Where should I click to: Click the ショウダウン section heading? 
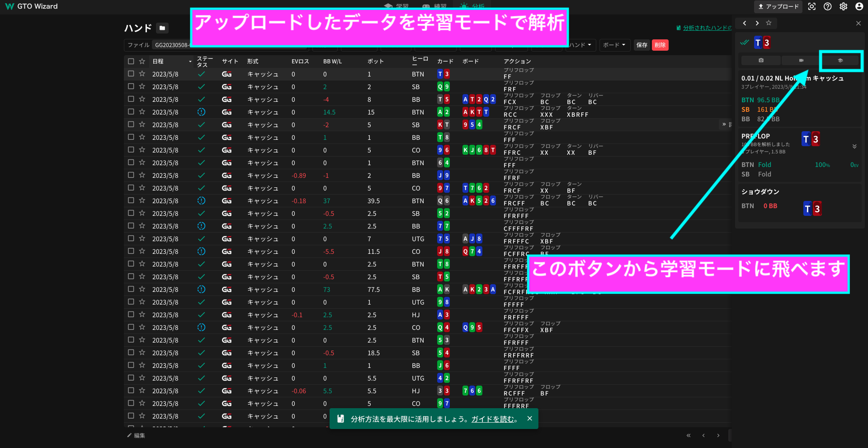click(760, 191)
